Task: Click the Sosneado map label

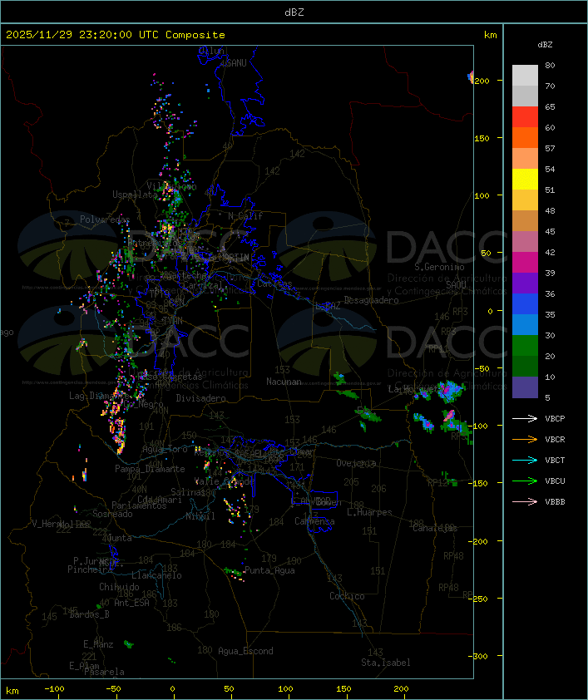Action: click(x=112, y=514)
